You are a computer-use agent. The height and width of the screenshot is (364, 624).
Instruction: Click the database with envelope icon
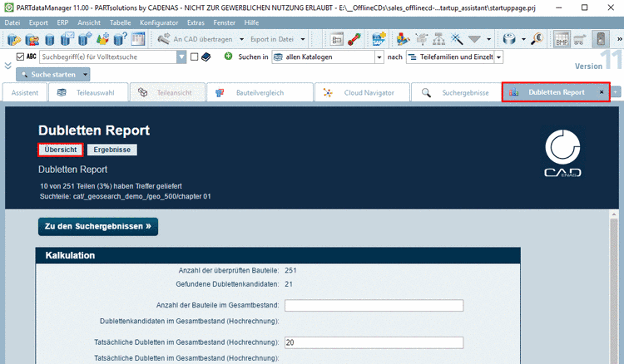[67, 39]
